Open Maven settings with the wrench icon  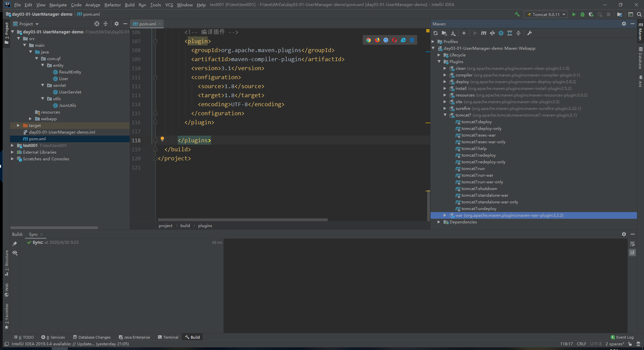pos(530,33)
